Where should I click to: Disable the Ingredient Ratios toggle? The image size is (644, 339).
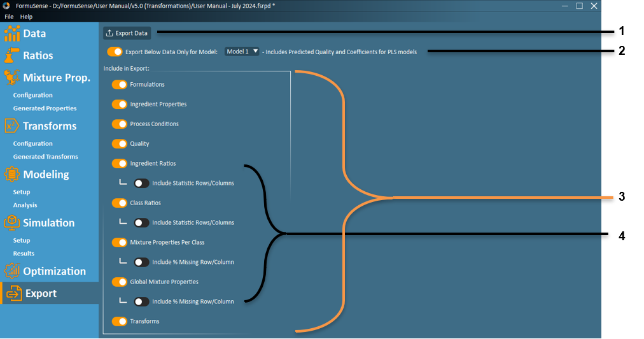(x=120, y=163)
